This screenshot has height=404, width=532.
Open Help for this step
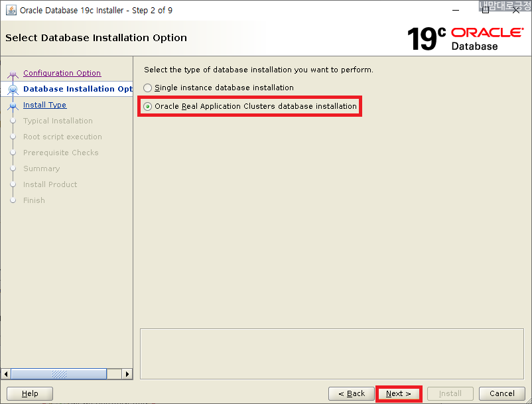(30, 393)
